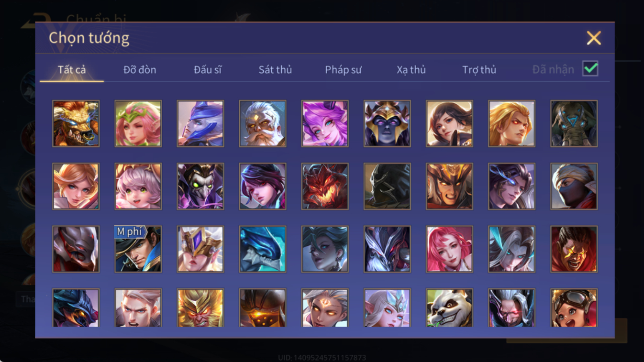Pick the goggles-wearing pilot kid hero
This screenshot has height=362, width=644.
[574, 307]
